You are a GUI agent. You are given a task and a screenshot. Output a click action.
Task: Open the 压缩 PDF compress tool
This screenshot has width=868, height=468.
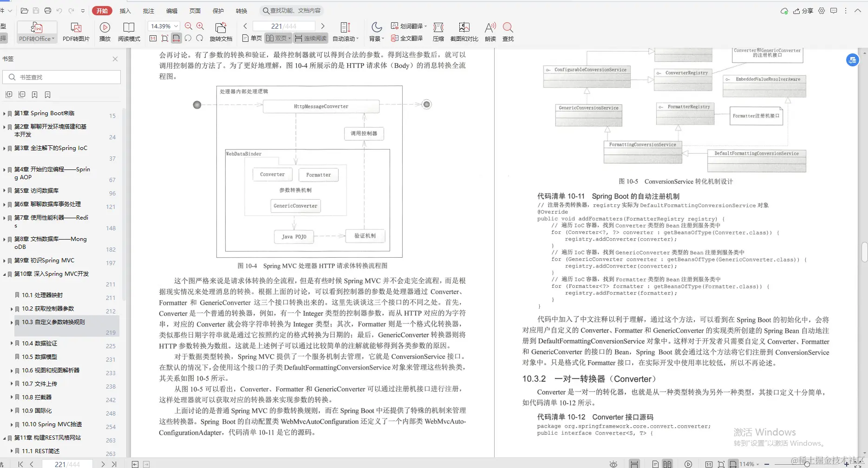coord(438,31)
